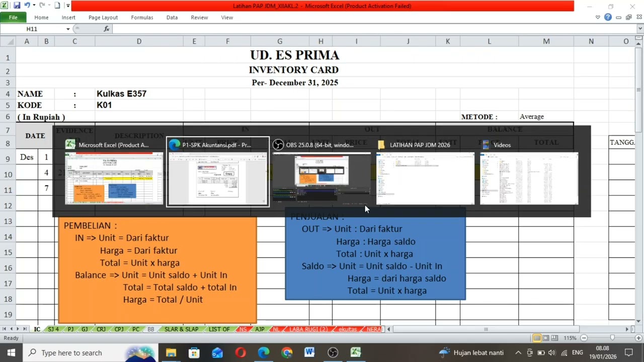Select the ekuitas sheet tab
This screenshot has width=644, height=362.
tap(348, 329)
